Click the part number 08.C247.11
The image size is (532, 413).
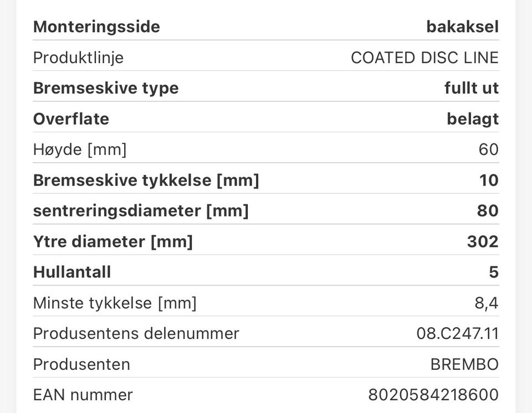(458, 334)
